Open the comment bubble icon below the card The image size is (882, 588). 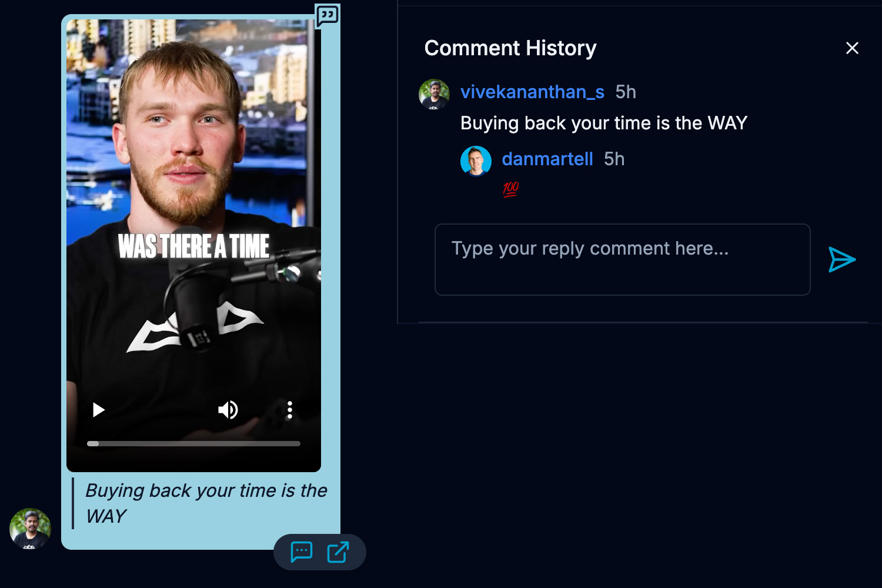tap(302, 552)
